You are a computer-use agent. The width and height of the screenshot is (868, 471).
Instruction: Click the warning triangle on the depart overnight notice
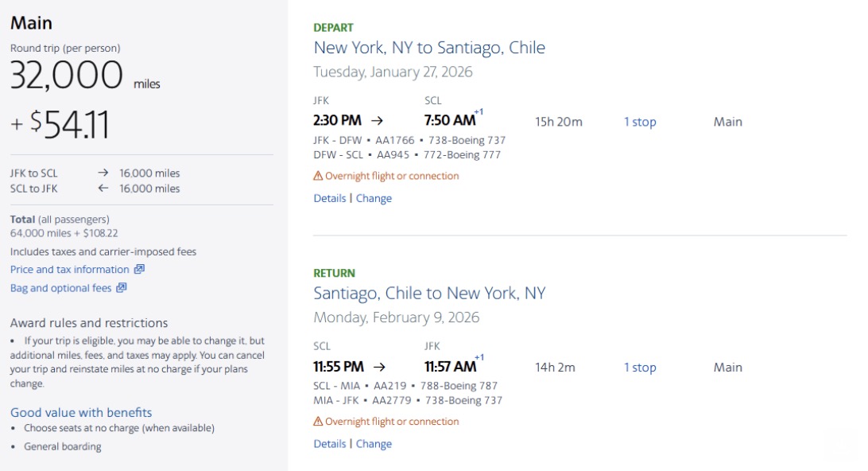[317, 175]
